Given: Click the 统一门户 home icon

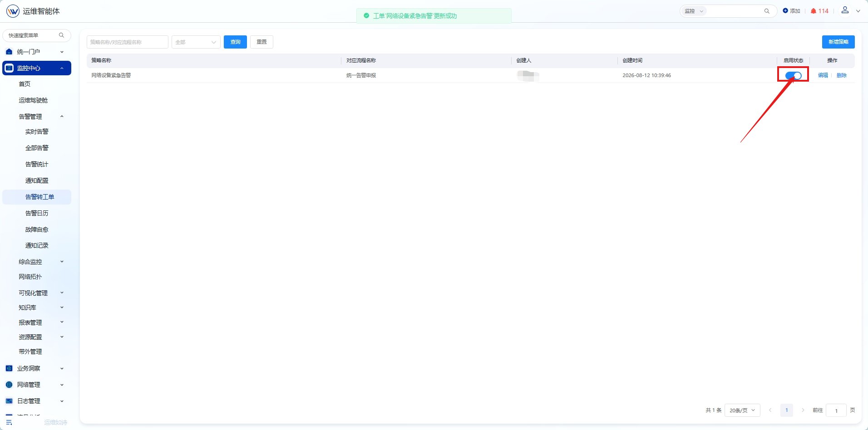Looking at the screenshot, I should [x=9, y=52].
